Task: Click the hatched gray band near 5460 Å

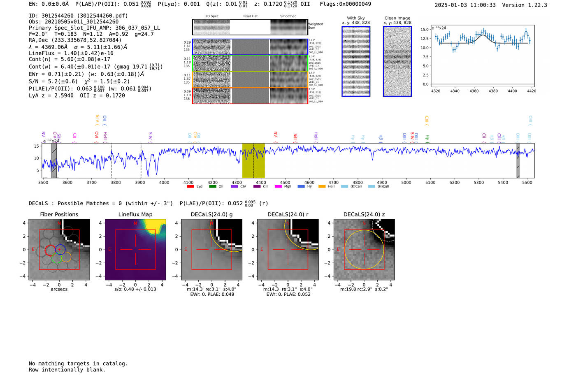Action: coord(518,161)
